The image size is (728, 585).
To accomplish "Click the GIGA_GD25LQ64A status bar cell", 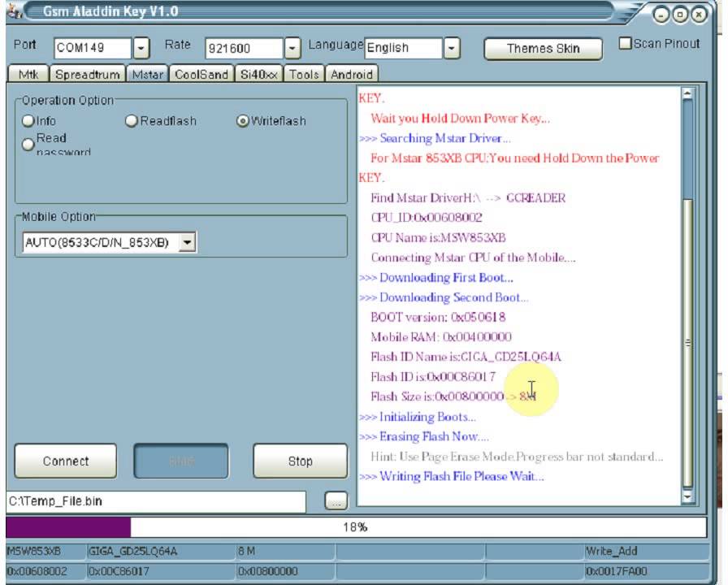I will tap(161, 552).
